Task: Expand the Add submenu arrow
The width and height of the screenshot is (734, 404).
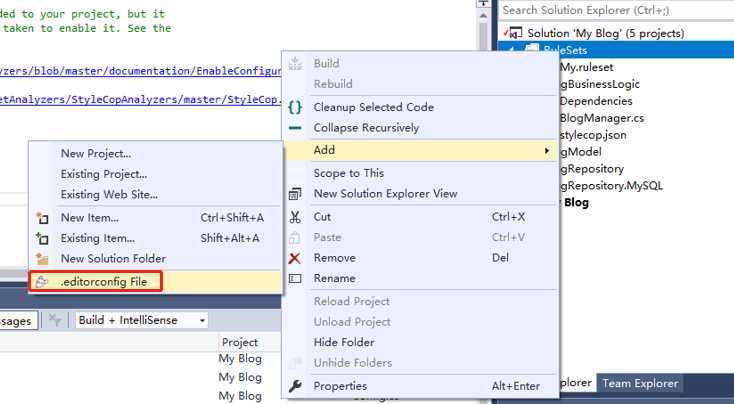Action: point(546,151)
